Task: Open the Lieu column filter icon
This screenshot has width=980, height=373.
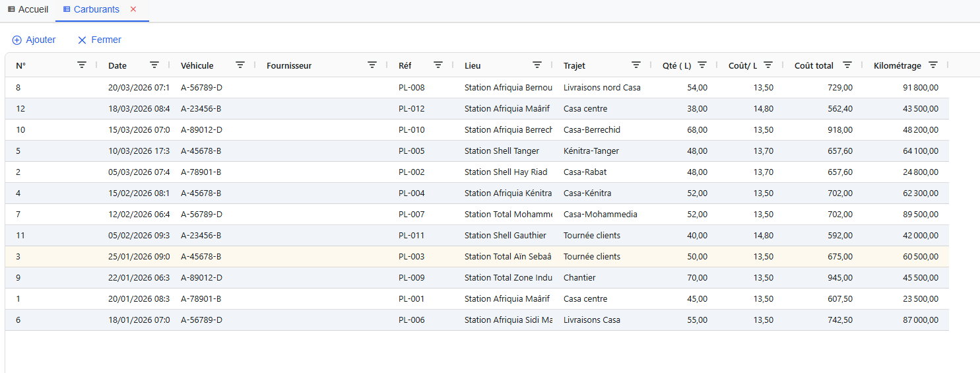Action: pos(537,65)
